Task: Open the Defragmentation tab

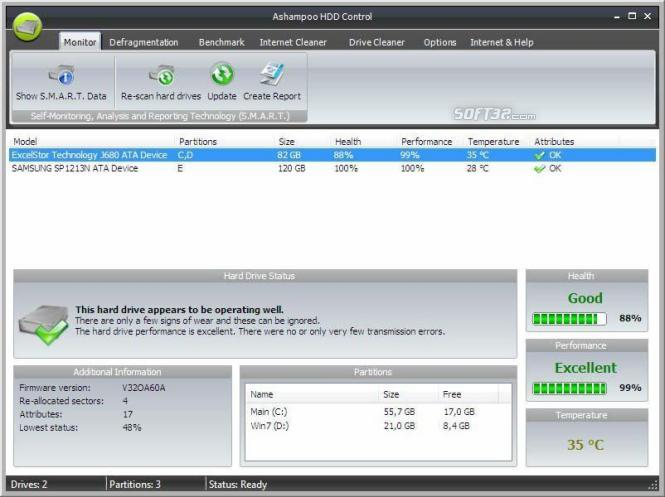Action: (144, 42)
